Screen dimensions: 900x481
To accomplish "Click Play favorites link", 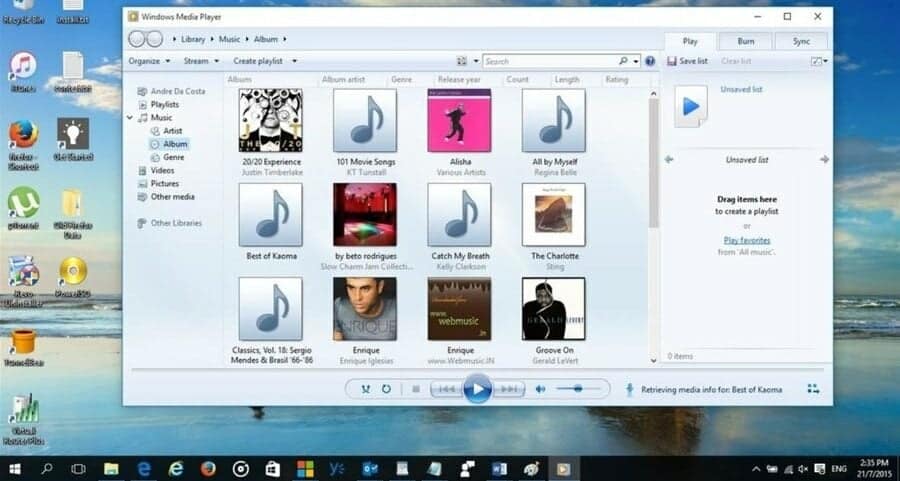I will (747, 240).
